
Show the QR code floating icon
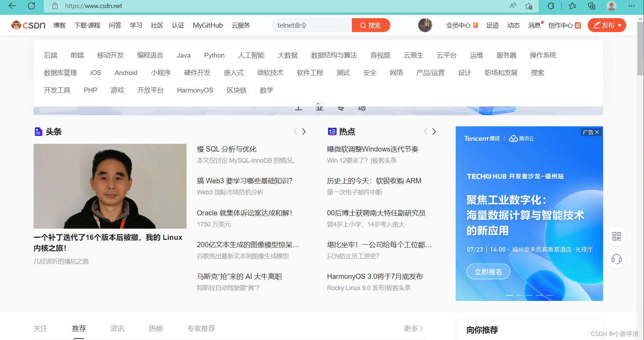tap(617, 236)
